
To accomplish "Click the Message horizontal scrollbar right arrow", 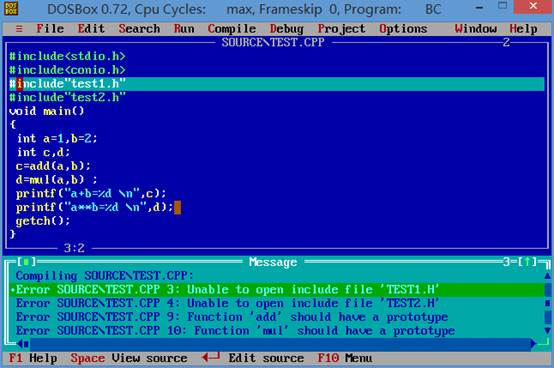I will tap(534, 343).
